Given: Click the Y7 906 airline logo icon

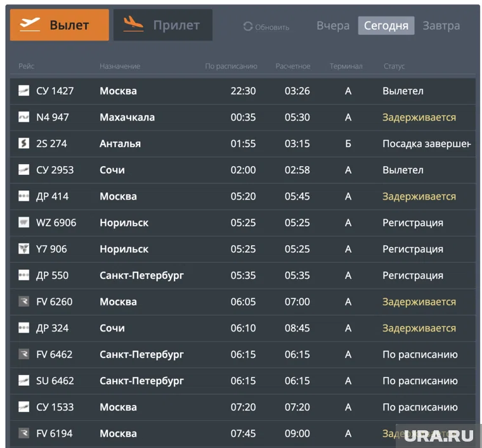Looking at the screenshot, I should pos(23,249).
